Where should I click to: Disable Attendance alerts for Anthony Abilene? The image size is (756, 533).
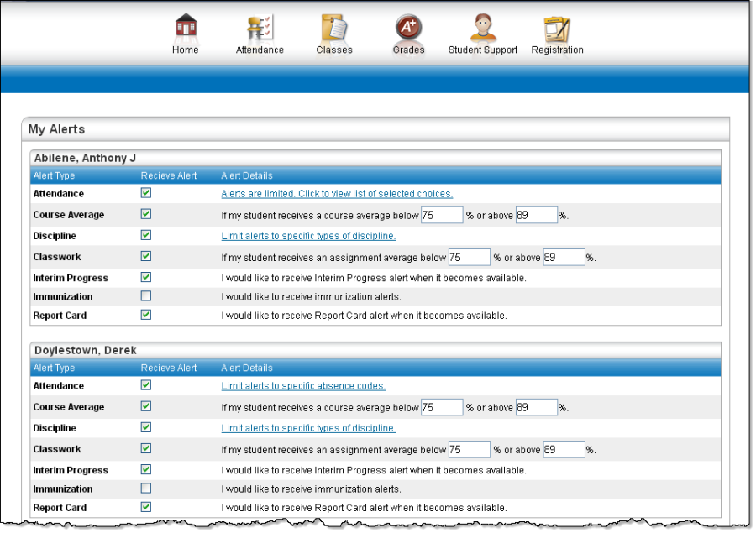[x=147, y=193]
